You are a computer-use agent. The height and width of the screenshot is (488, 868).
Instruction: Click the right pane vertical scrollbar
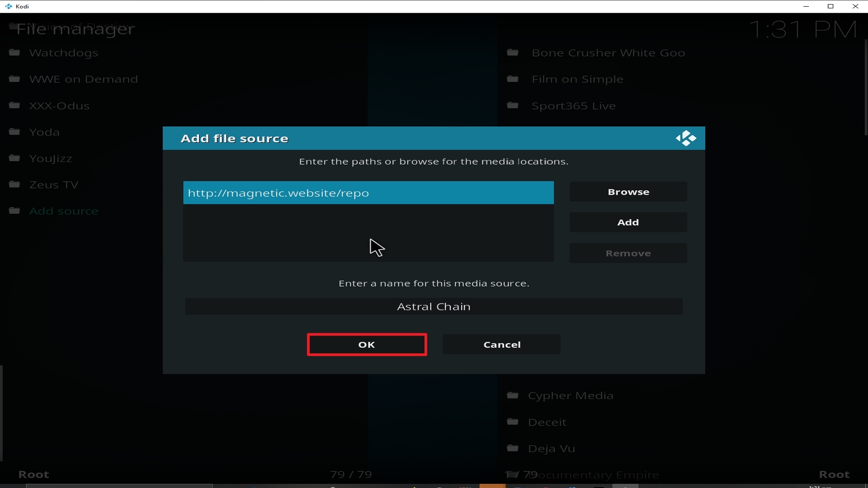[866, 87]
